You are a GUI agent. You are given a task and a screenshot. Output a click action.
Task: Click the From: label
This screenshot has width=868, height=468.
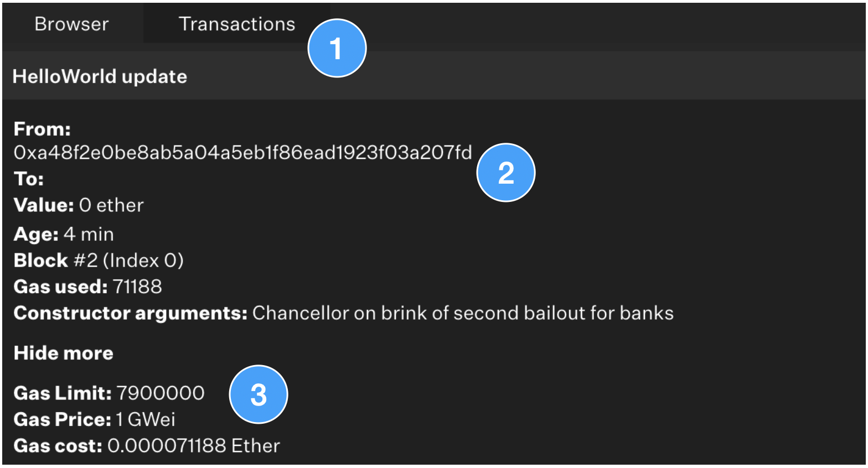(x=43, y=129)
